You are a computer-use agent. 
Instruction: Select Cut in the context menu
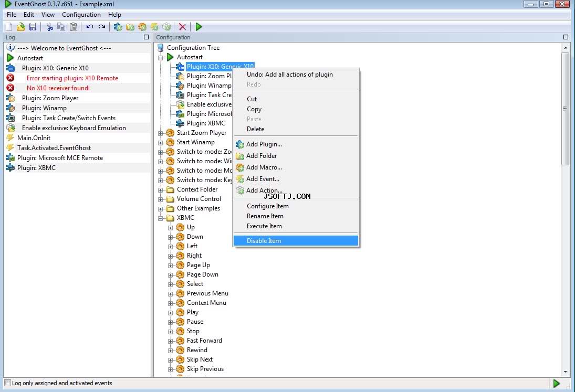(296, 99)
